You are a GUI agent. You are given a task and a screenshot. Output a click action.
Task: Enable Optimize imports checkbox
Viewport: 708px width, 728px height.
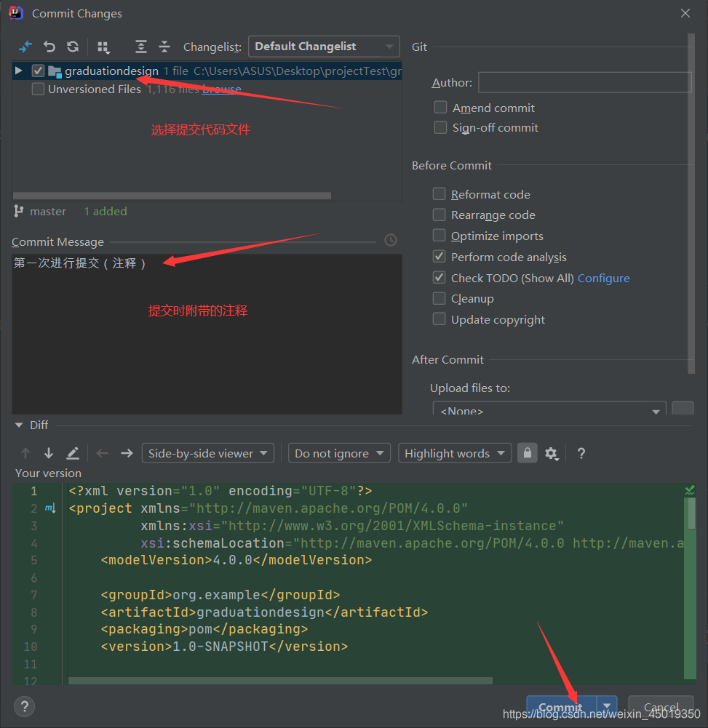(x=439, y=236)
